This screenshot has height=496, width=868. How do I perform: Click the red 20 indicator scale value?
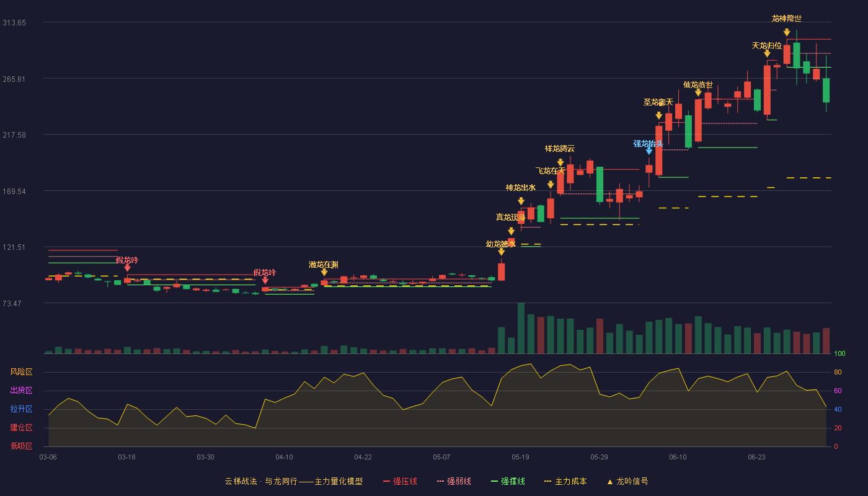(x=838, y=428)
